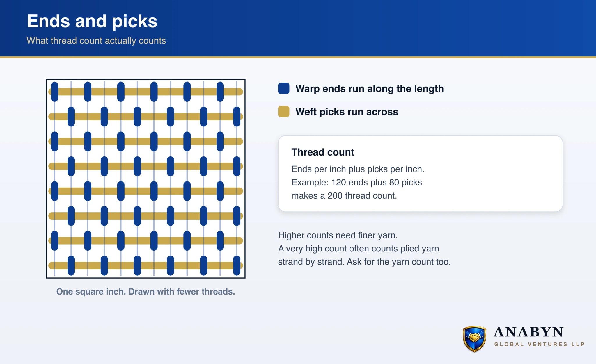Viewport: 596px width, 364px height.
Task: Click the bottommost gold weft thread
Action: 146,265
